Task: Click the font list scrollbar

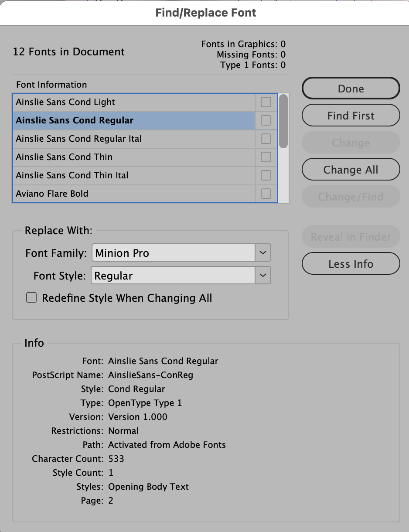Action: tap(284, 122)
